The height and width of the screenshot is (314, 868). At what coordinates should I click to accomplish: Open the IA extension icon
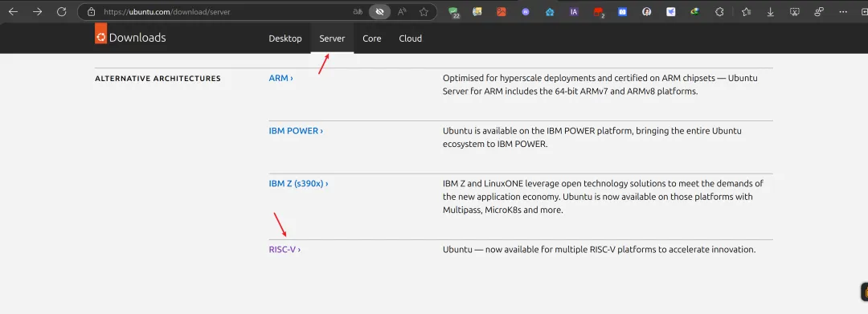pos(574,11)
